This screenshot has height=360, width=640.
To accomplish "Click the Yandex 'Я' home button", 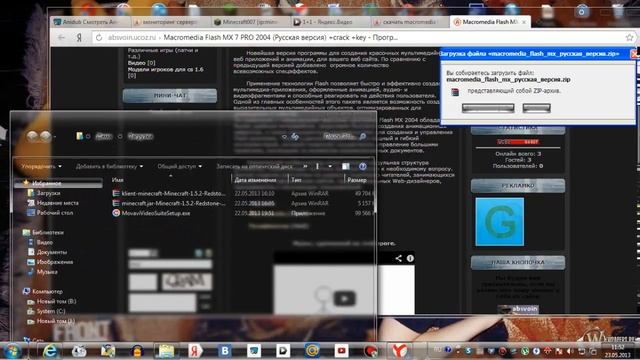I will (79, 38).
